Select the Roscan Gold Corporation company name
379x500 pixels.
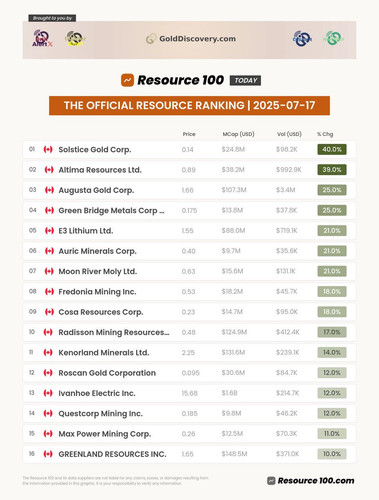[107, 373]
